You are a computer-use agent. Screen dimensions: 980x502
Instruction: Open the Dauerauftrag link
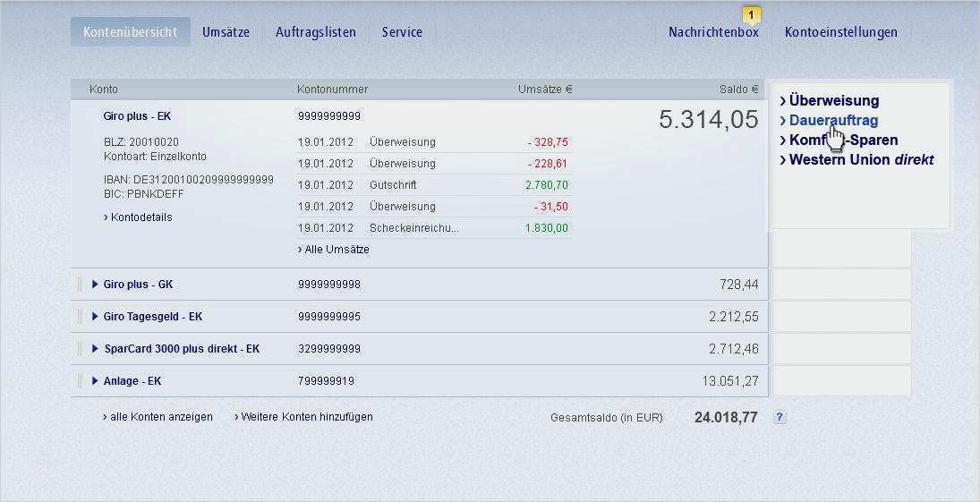(832, 121)
